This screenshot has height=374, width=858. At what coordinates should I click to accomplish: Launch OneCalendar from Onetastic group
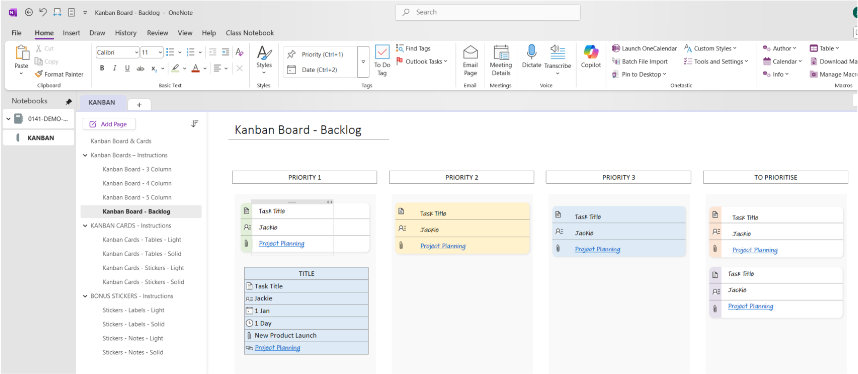[645, 48]
